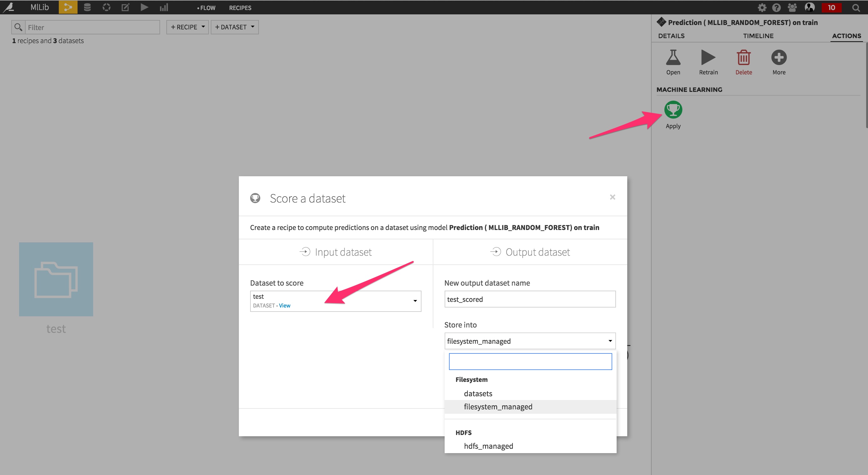Open the Flow graph icon in the navbar
Image resolution: width=868 pixels, height=475 pixels.
[x=68, y=7]
